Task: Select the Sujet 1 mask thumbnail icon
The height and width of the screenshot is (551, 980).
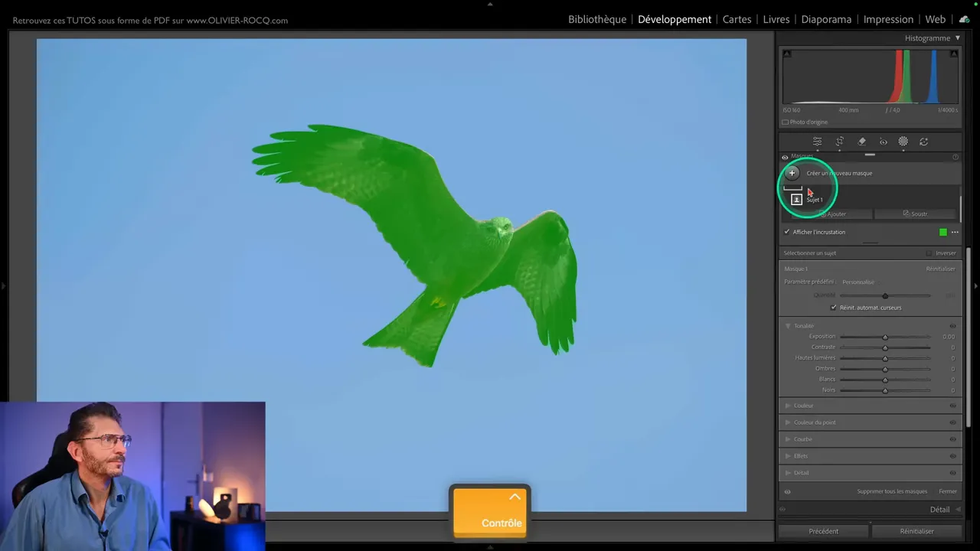Action: tap(796, 199)
